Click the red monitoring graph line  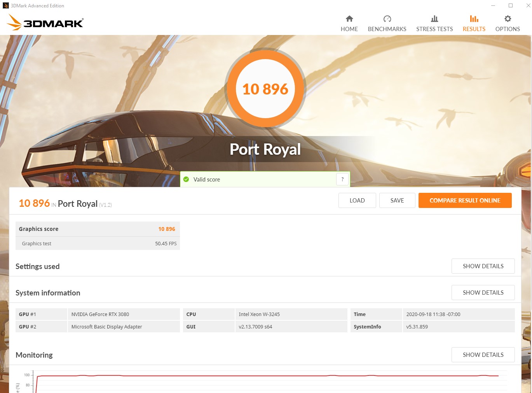(x=267, y=376)
